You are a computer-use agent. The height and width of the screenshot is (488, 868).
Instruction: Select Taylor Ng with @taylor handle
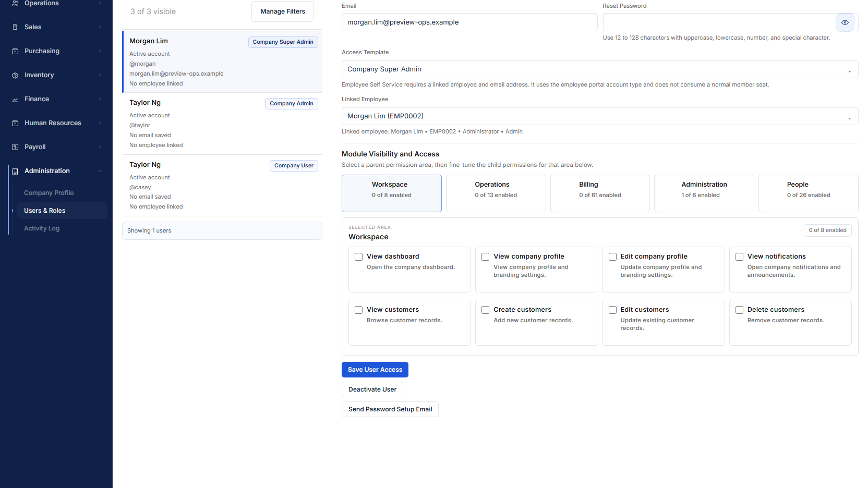click(222, 124)
